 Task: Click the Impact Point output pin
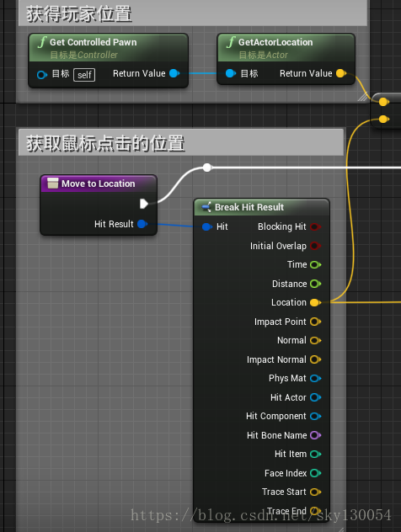[x=315, y=322]
